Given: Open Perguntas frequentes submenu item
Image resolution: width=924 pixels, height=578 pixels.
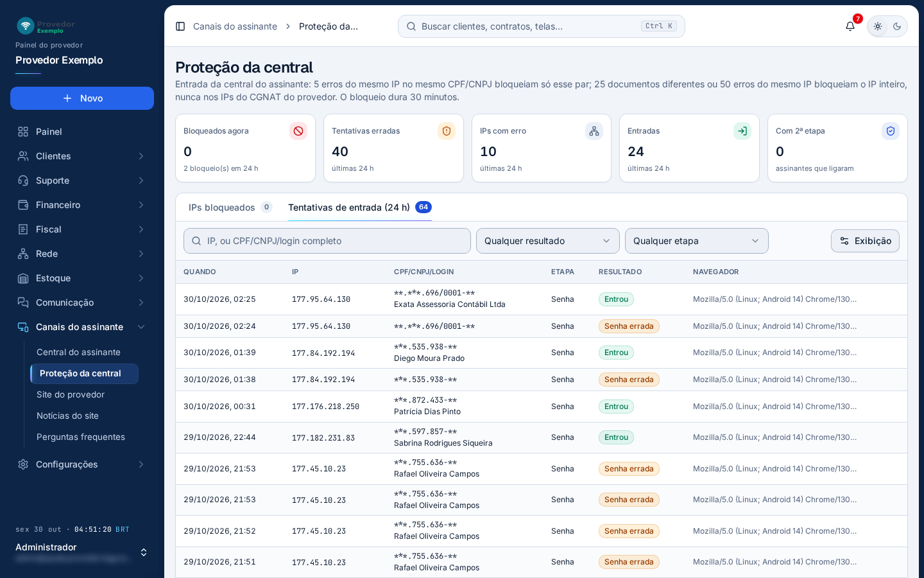Looking at the screenshot, I should [x=84, y=437].
